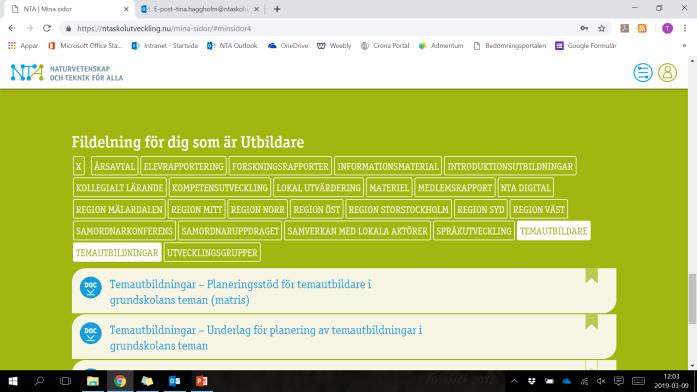The image size is (697, 392).
Task: Select the SAMORDNARKONFERENS tag
Action: 124,231
